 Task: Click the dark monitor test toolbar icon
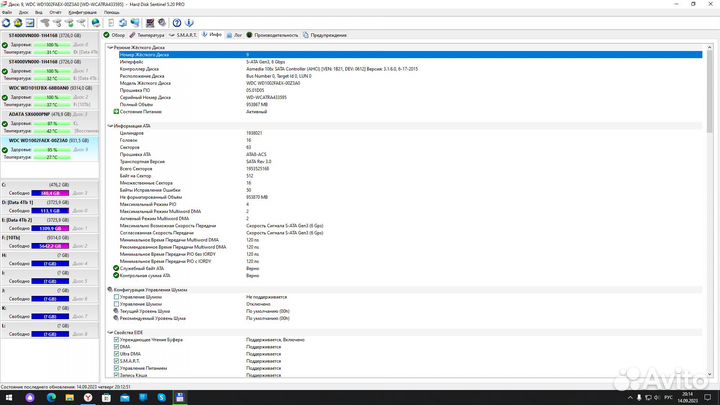150,22
